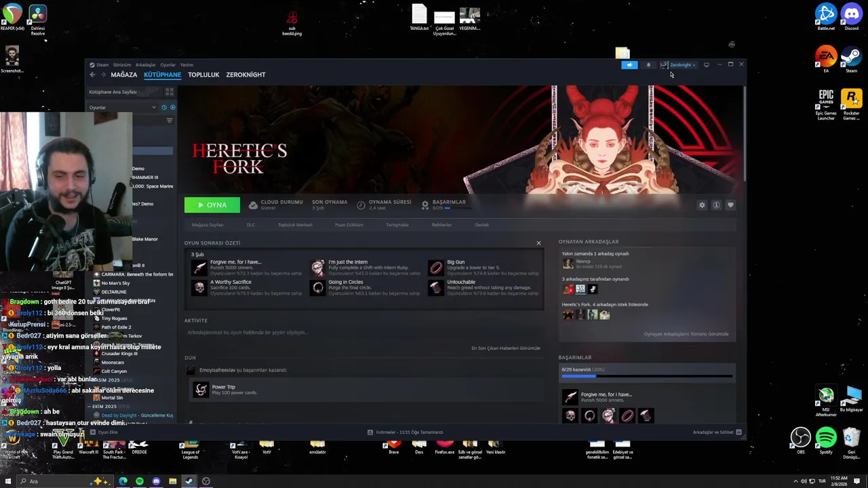Open the DLC link
The height and width of the screenshot is (488, 868).
251,225
